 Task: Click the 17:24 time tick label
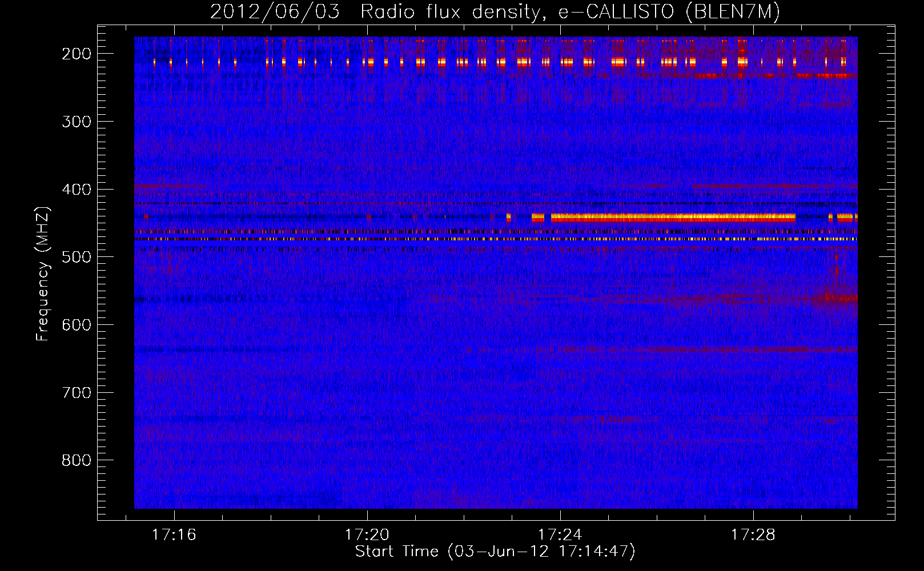coord(560,534)
